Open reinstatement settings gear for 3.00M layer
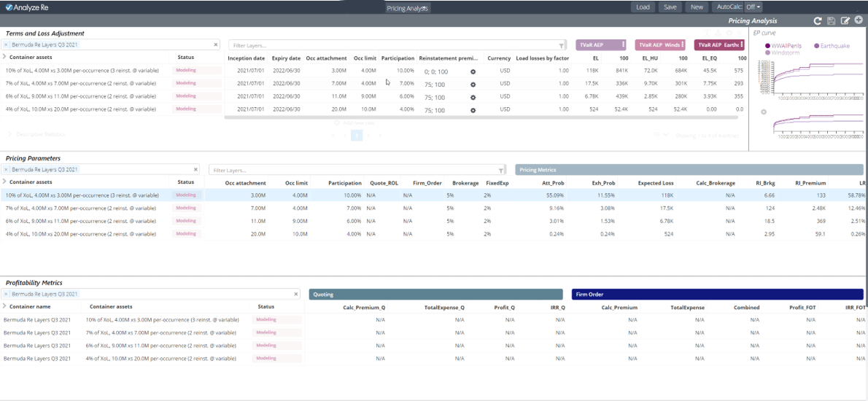This screenshot has height=401, width=868. pyautogui.click(x=473, y=71)
